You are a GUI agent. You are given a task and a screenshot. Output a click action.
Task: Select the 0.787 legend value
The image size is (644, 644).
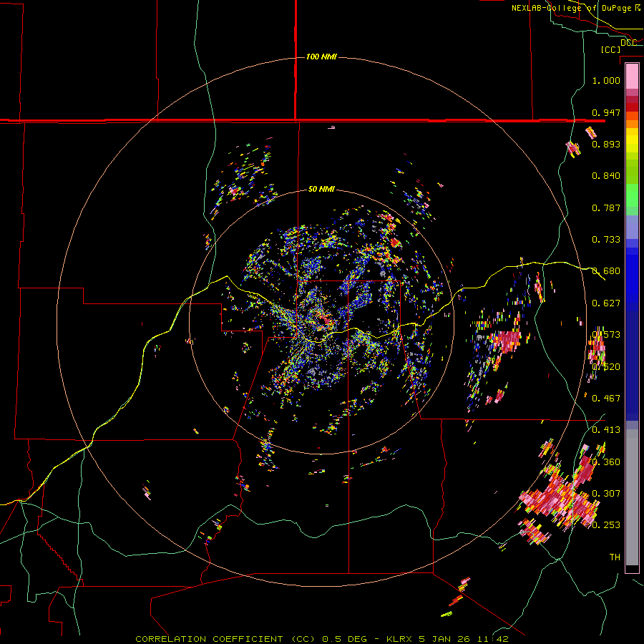click(x=606, y=208)
